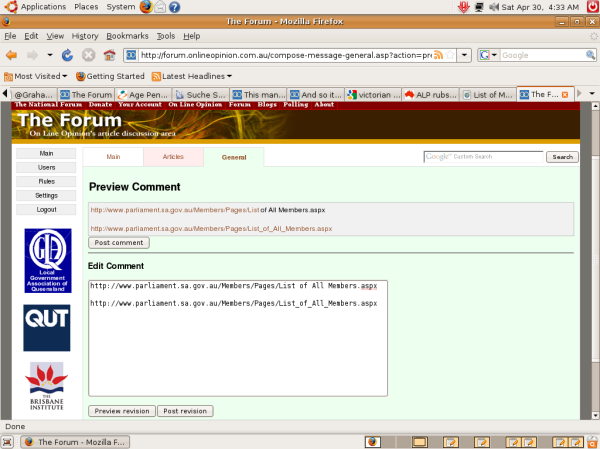Image resolution: width=600 pixels, height=449 pixels.
Task: Go to the home page icon
Action: (x=109, y=55)
